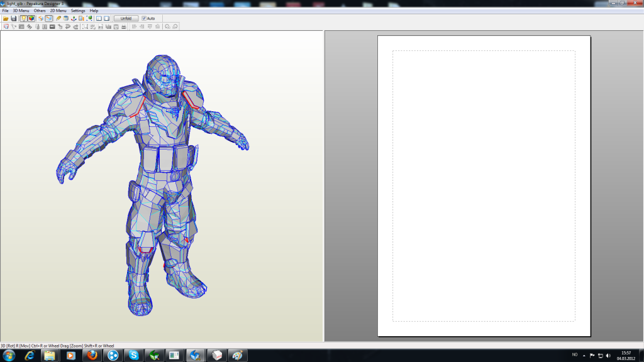
Task: Click the right-pane window layout icon
Action: [x=107, y=18]
